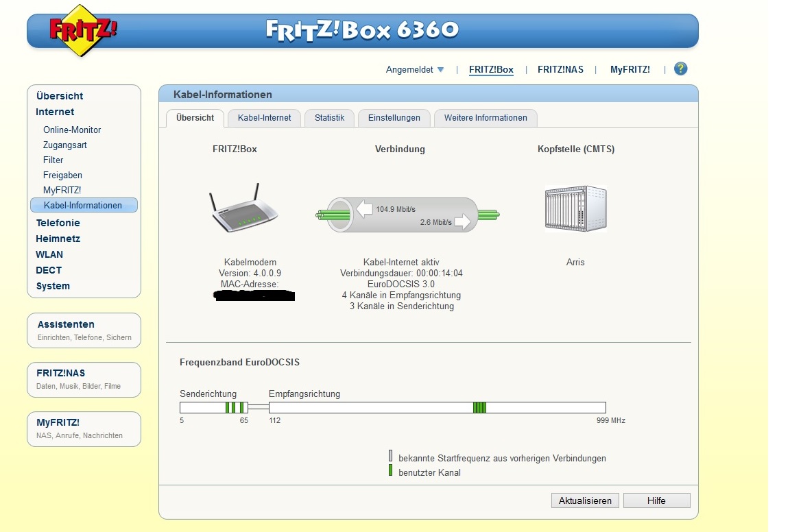Screen dimensions: 790x532
Task: Click the CMTS server rack image
Action: [576, 208]
